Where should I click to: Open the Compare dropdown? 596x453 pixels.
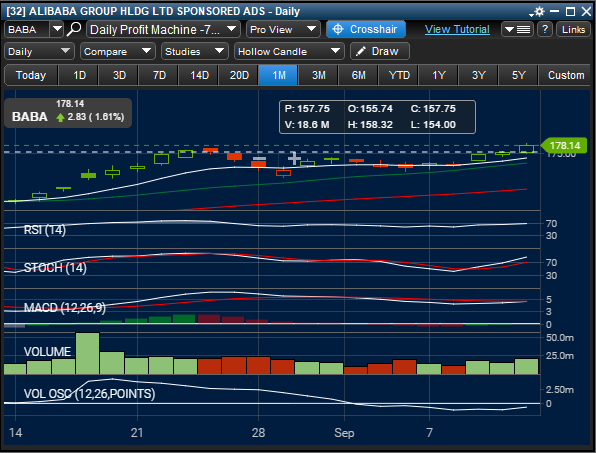coord(117,51)
